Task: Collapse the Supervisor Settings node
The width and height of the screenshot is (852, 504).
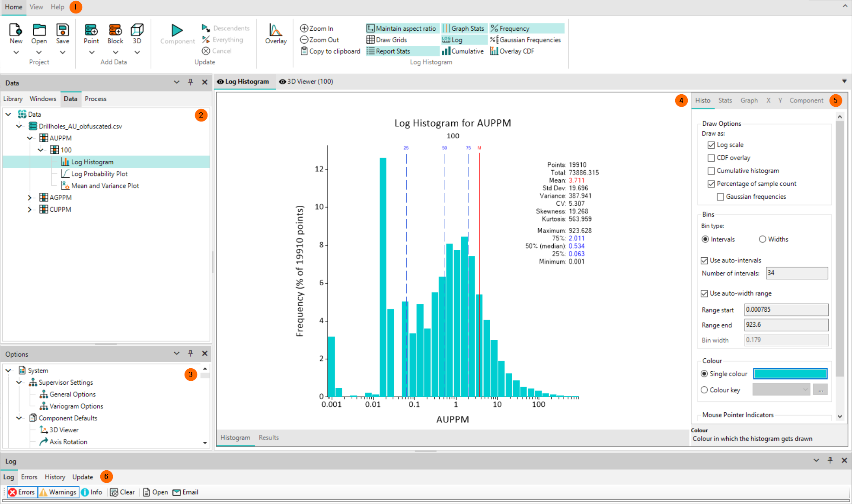Action: 19,383
